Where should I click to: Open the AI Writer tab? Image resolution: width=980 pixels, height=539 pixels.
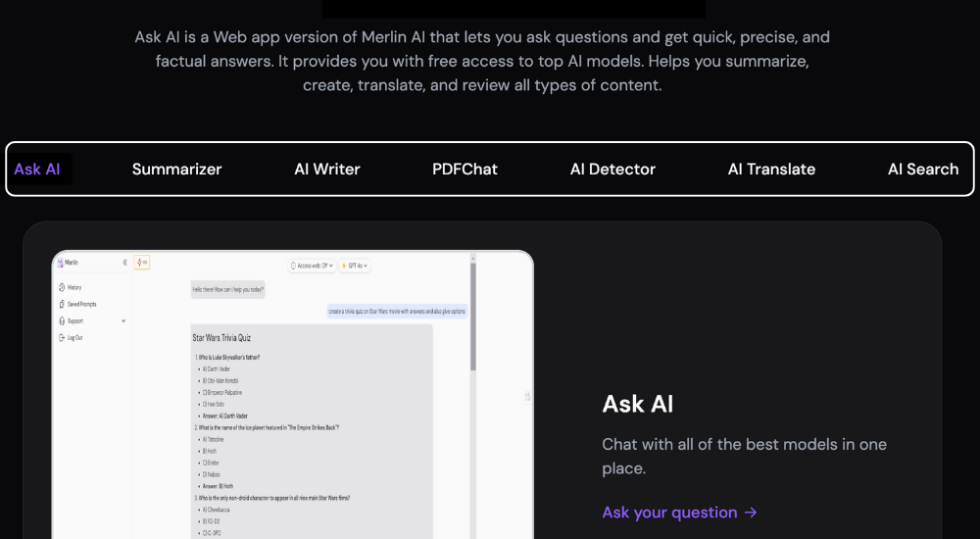click(327, 170)
